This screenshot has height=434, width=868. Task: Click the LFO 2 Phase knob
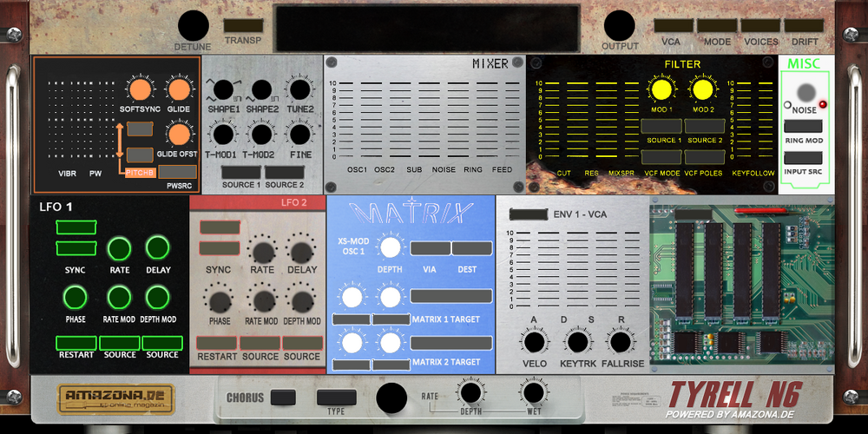[220, 302]
